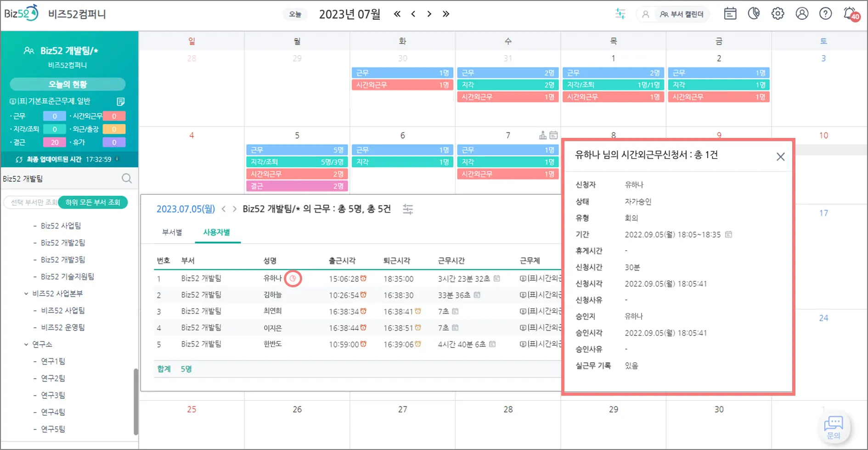The image size is (868, 450).
Task: Open filter icon beside 총 5명, 총 5건
Action: click(x=408, y=209)
